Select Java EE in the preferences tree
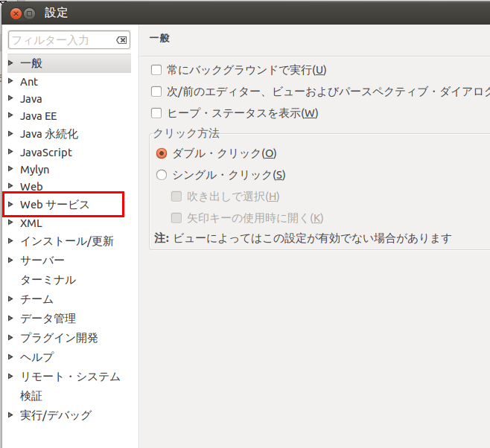The image size is (490, 448). [x=38, y=116]
